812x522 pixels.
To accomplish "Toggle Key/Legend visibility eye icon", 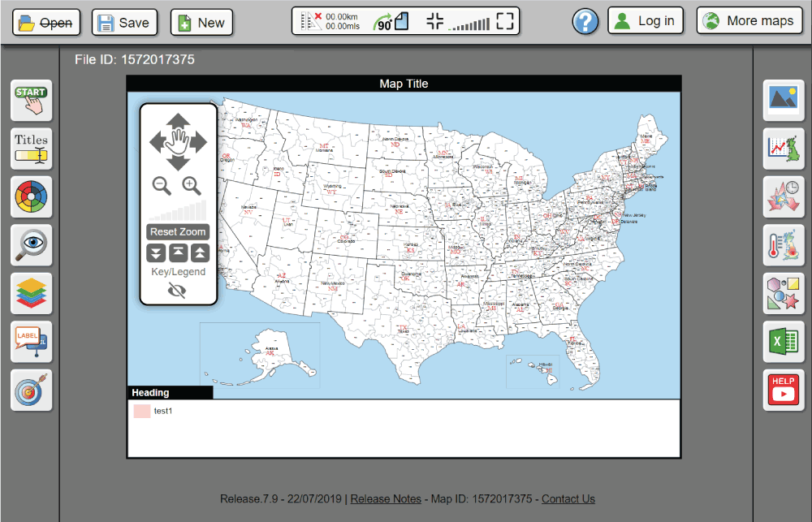I will 177,290.
